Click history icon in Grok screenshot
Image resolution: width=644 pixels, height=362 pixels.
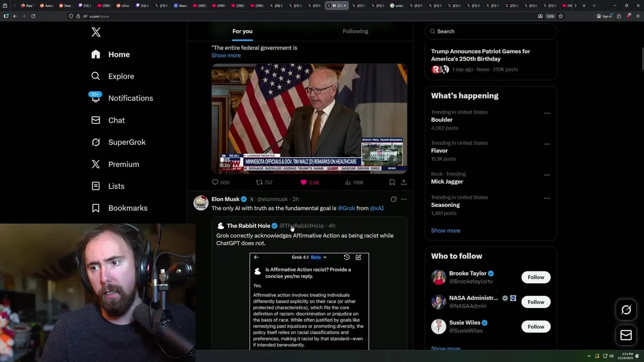point(347,257)
